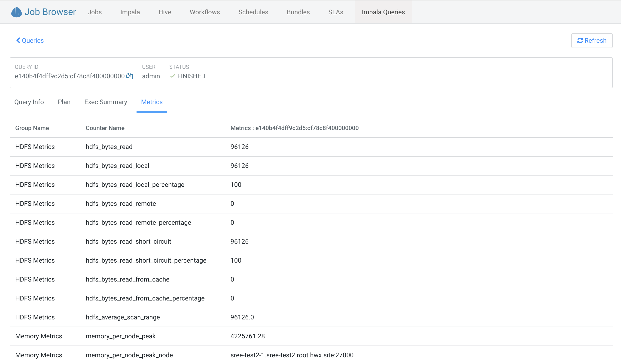Select the Query Info tab
The height and width of the screenshot is (364, 621).
(x=29, y=102)
